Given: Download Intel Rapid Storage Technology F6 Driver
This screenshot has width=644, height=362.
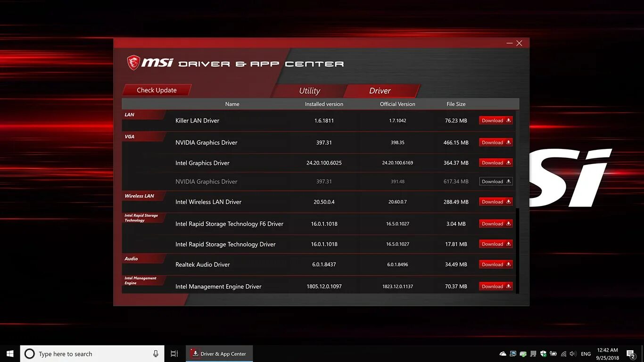Looking at the screenshot, I should click(496, 224).
